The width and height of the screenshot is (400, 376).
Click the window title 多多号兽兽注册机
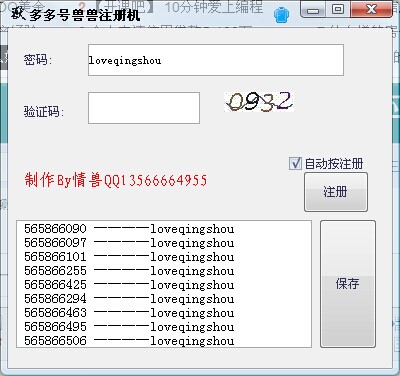(x=85, y=15)
